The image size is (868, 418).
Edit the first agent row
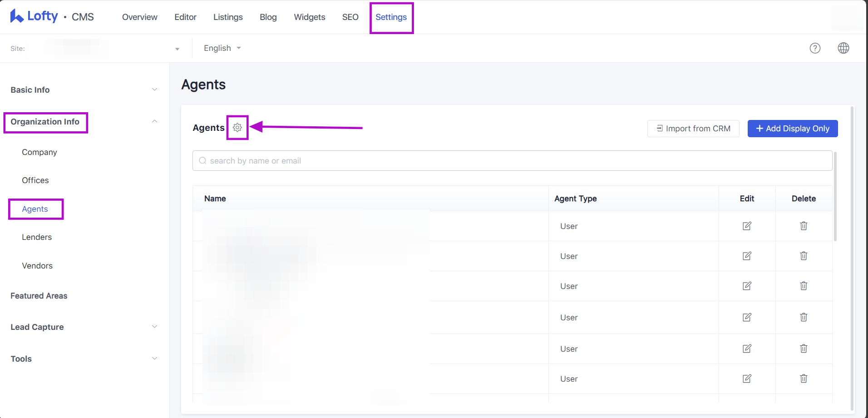point(747,226)
